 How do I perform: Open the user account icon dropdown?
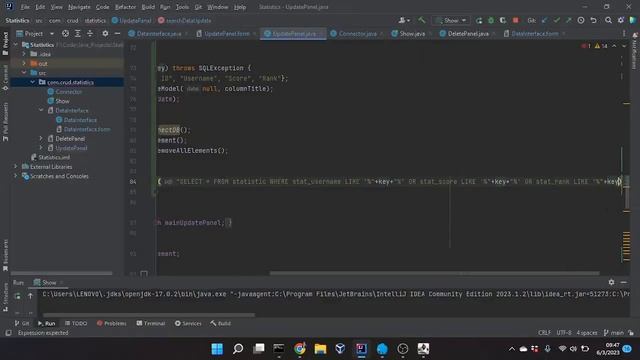404,20
